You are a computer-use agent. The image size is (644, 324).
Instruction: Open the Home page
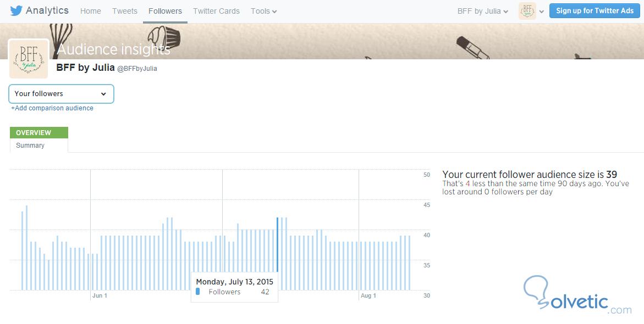click(90, 11)
